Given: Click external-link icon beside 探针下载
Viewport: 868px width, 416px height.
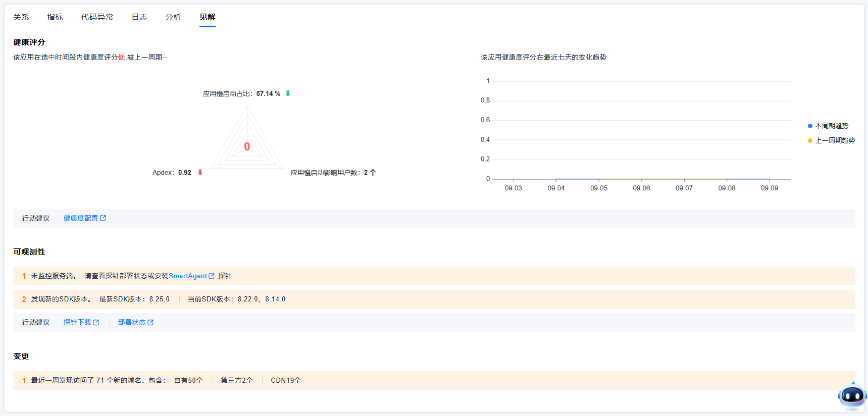Looking at the screenshot, I should [x=96, y=323].
